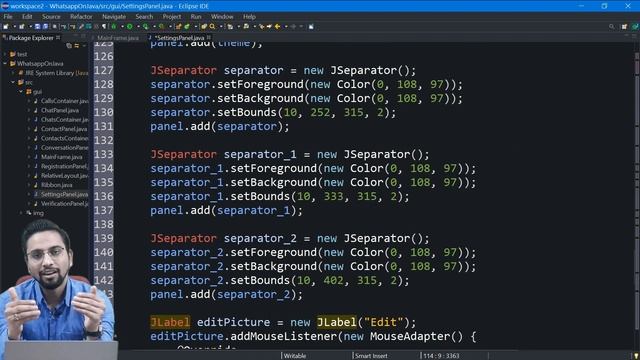Switch to MainFrame.java editor tab
The width and height of the screenshot is (640, 360).
coord(118,38)
